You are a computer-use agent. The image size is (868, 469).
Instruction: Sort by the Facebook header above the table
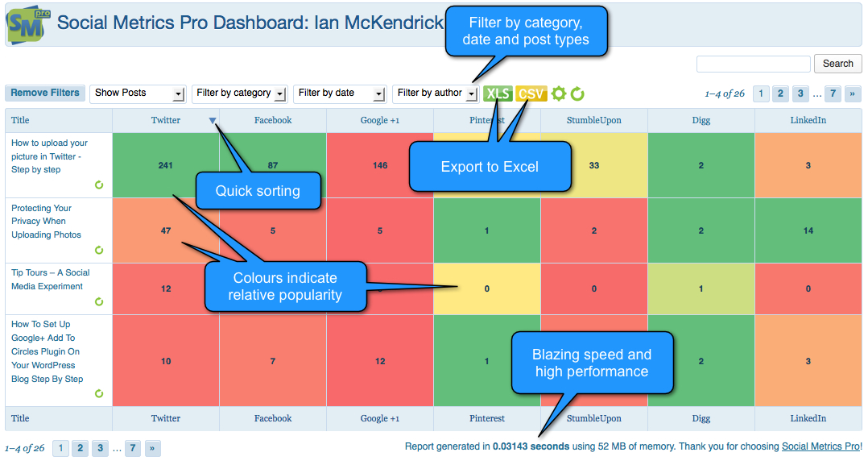coord(273,120)
